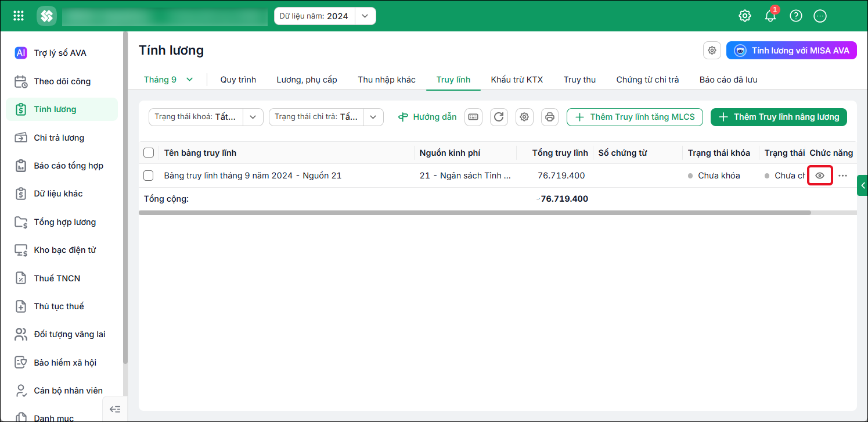This screenshot has width=868, height=422.
Task: Click the Báo cáo tổng hợp sidebar icon
Action: (21, 166)
